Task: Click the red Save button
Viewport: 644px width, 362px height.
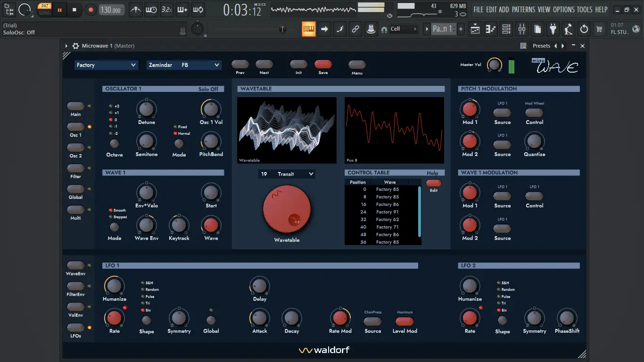Action: coord(323,65)
